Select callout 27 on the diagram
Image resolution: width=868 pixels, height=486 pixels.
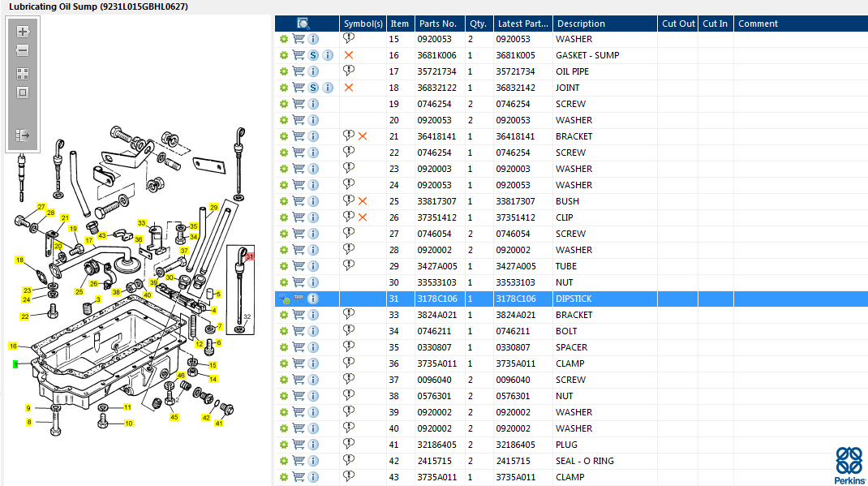click(41, 206)
